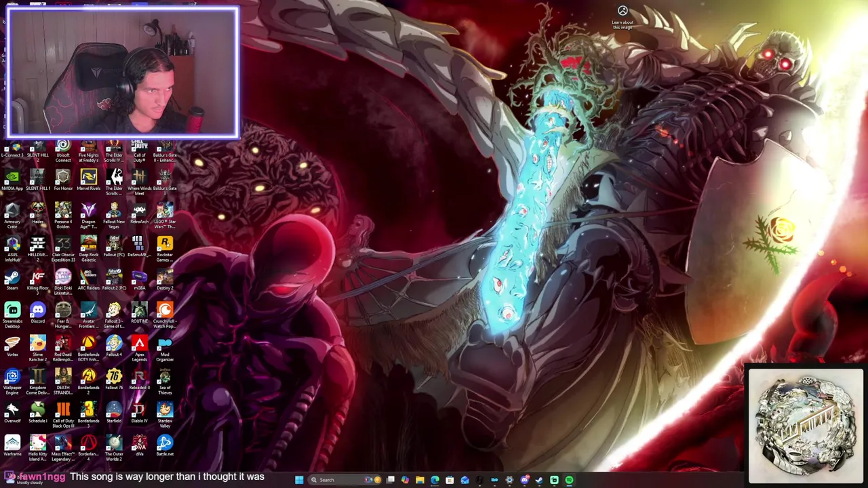Open For Honor desktop shortcut

click(63, 180)
